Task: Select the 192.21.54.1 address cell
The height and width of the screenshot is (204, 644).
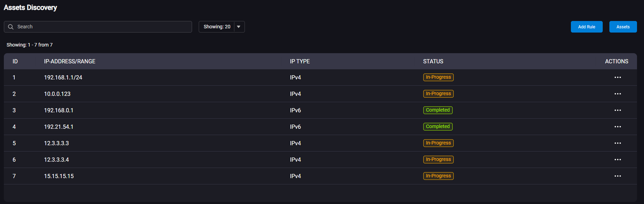Action: [x=59, y=127]
